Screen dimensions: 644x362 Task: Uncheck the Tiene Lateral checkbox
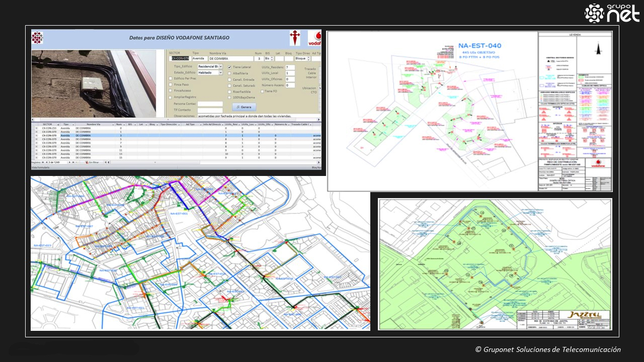tap(230, 67)
